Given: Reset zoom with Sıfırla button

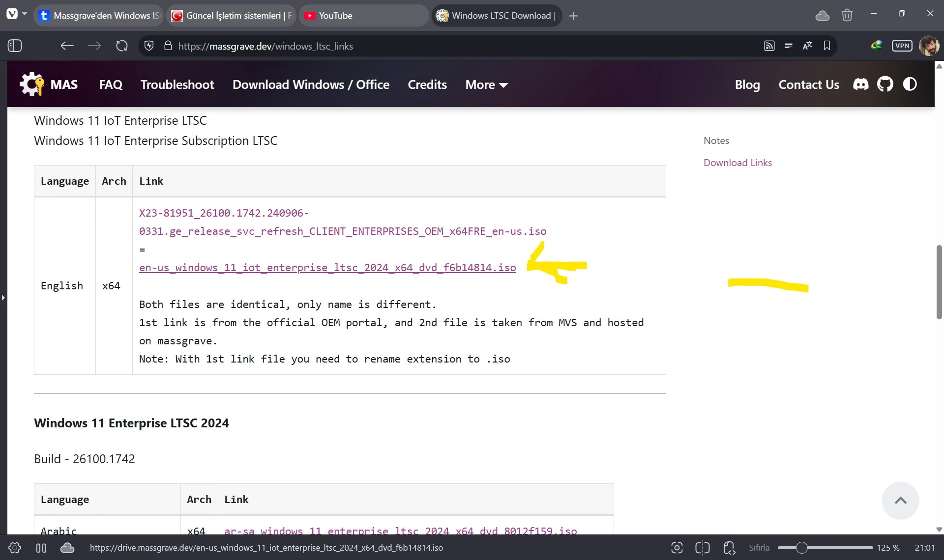Looking at the screenshot, I should (759, 548).
